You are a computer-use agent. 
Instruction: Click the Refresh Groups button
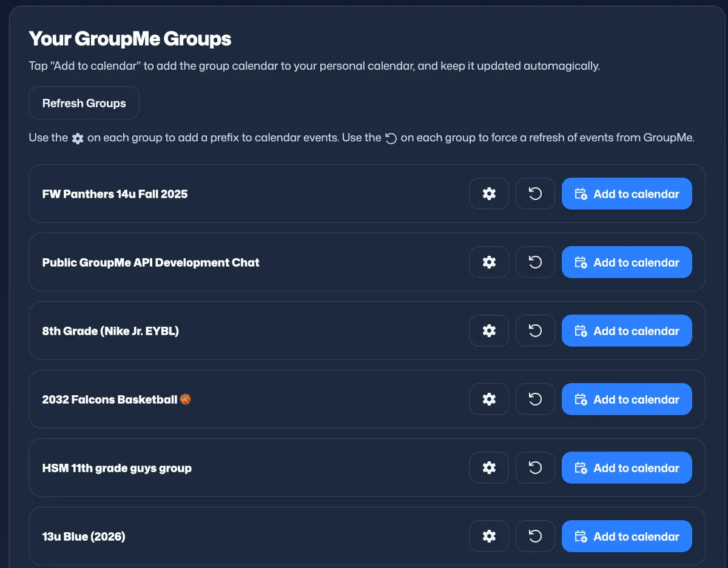pyautogui.click(x=84, y=103)
